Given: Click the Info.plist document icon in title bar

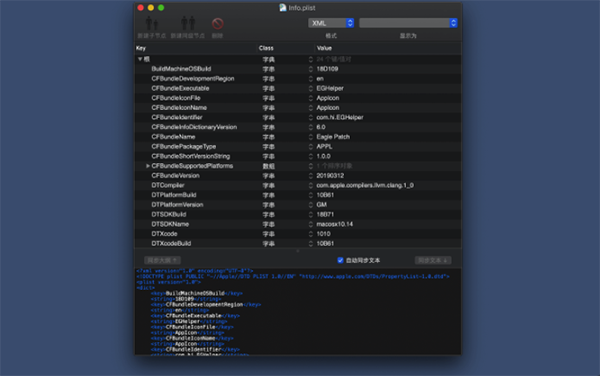Looking at the screenshot, I should point(283,8).
